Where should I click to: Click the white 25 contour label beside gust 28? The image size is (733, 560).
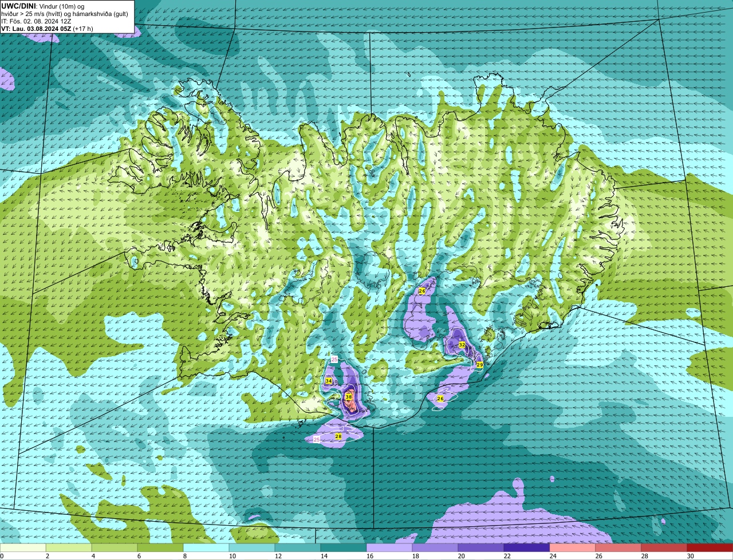point(317,440)
